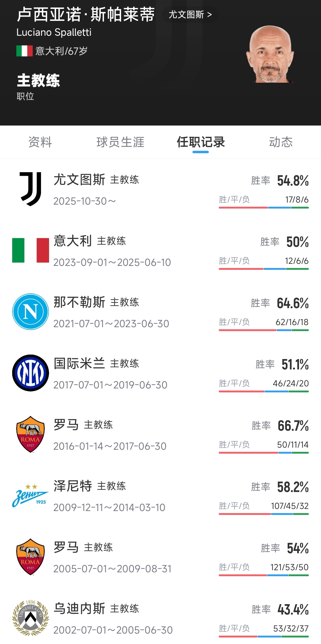Tap the Italy national flag icon in list
The width and height of the screenshot is (321, 644).
(30, 250)
